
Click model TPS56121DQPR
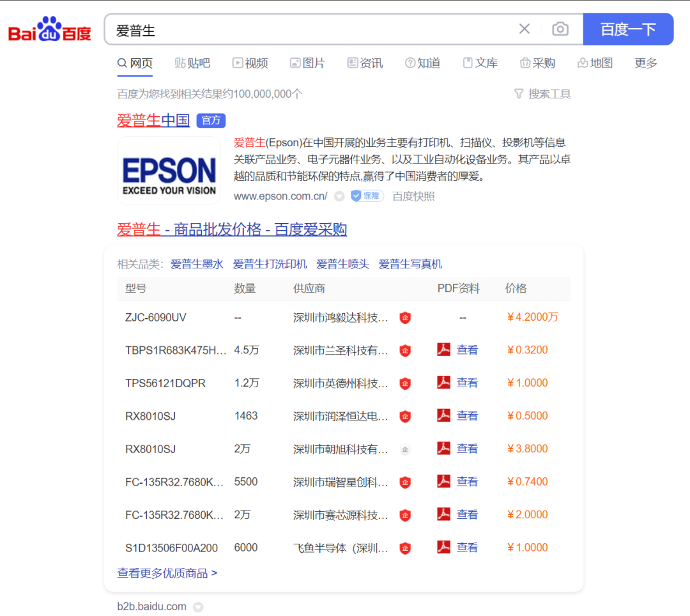tap(165, 383)
